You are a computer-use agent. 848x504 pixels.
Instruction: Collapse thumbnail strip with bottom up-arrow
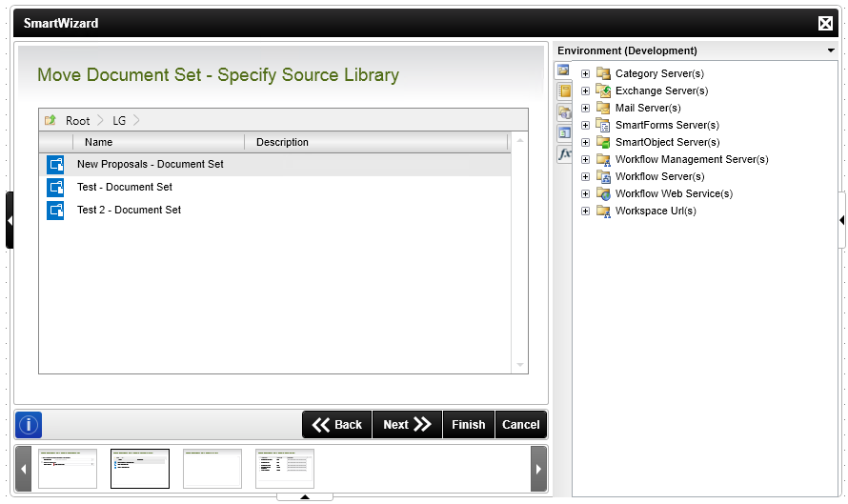(305, 497)
